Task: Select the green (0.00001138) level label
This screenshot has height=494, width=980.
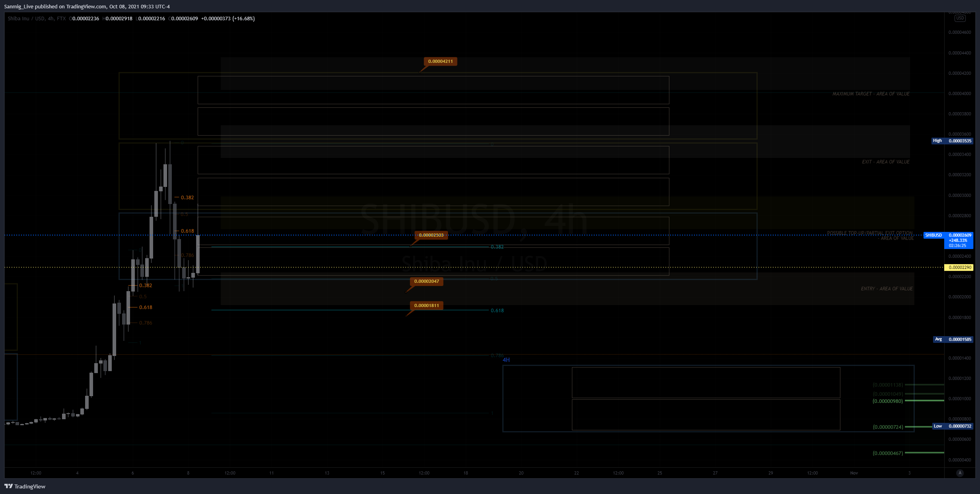Action: 888,385
